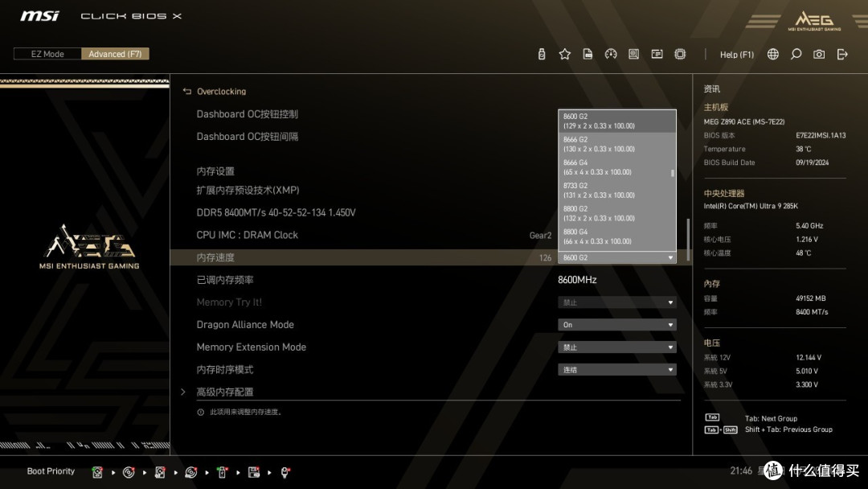868x489 pixels.
Task: Exit BIOS using the door-arrow icon
Action: (x=842, y=54)
